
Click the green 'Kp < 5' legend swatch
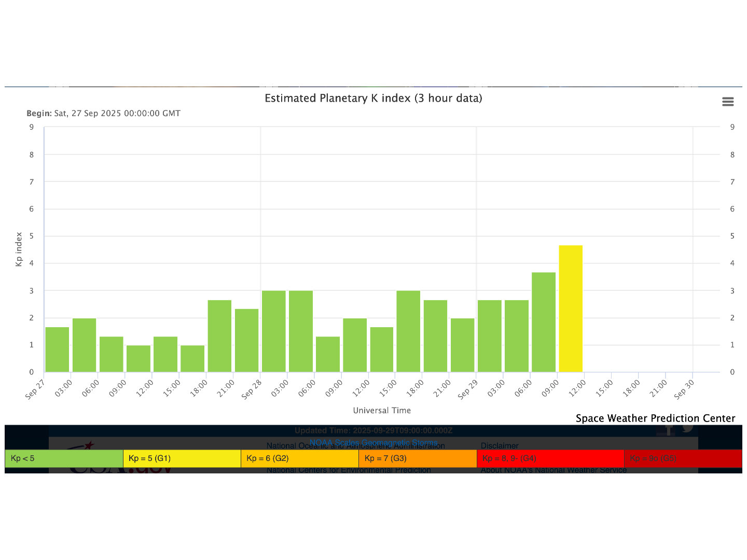[64, 458]
